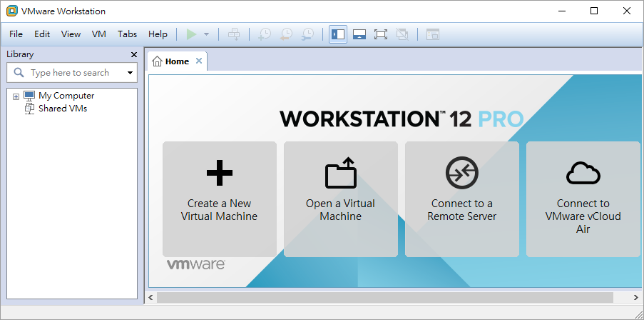Toggle the thumbnail bar view icon
Viewport: 644px width, 320px height.
(359, 34)
